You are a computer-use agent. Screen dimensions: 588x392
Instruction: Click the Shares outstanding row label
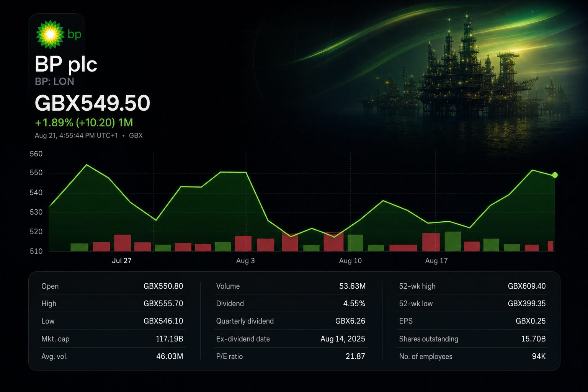428,339
